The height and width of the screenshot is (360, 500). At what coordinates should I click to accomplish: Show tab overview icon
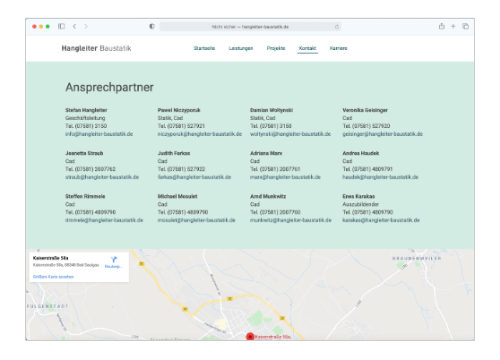(465, 26)
